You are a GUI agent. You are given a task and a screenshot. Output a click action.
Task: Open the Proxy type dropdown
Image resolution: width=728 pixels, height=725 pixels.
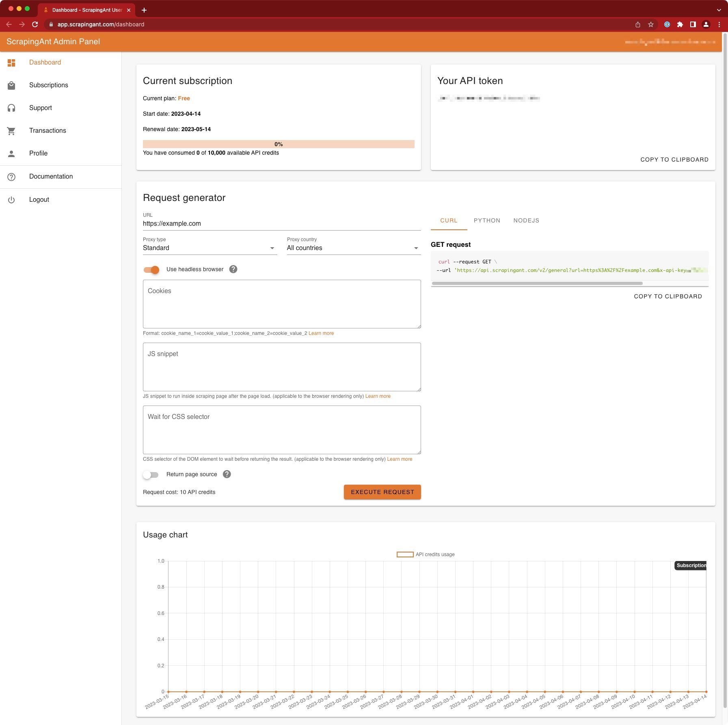tap(210, 248)
